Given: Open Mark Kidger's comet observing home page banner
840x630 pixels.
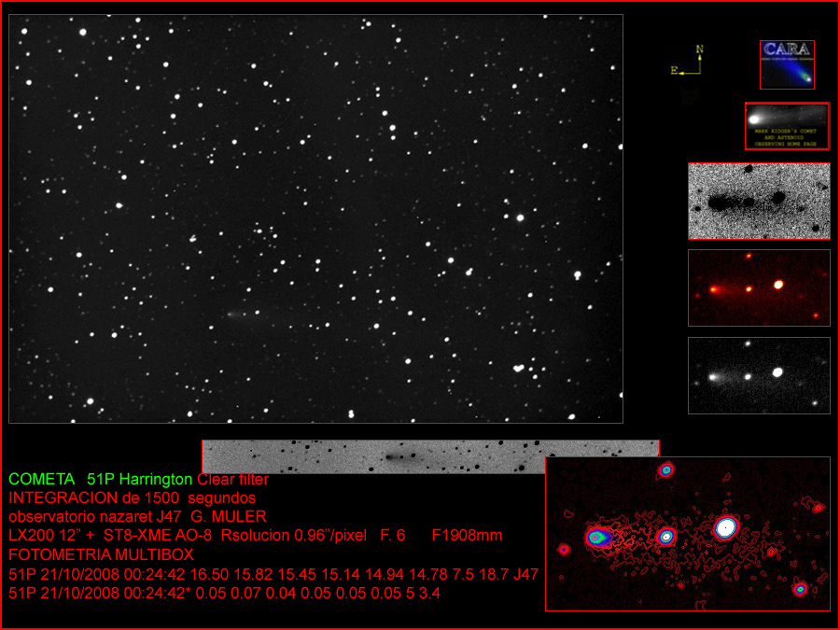Looking at the screenshot, I should pyautogui.click(x=787, y=126).
